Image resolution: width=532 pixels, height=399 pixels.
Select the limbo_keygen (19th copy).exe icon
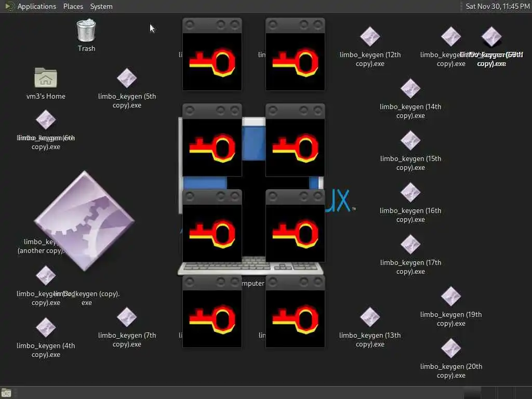451,296
